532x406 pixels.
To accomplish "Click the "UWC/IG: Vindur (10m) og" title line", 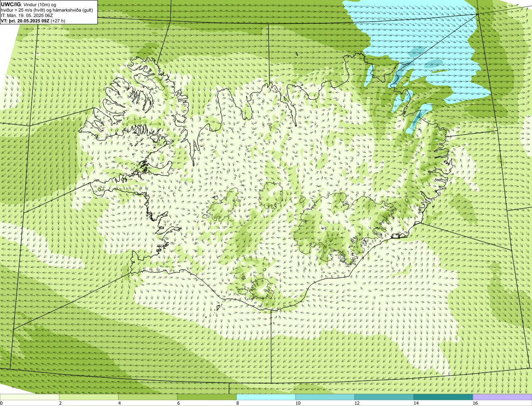I will pyautogui.click(x=28, y=5).
